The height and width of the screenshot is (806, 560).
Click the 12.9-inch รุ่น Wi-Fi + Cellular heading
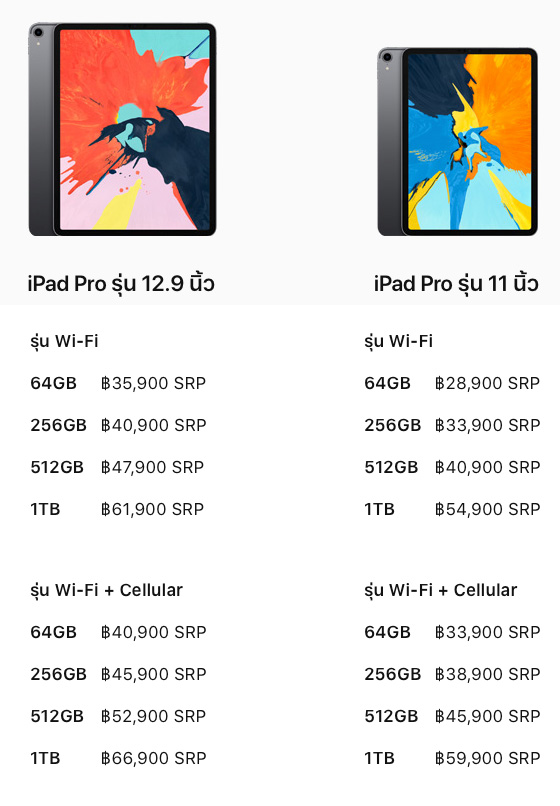pos(106,590)
